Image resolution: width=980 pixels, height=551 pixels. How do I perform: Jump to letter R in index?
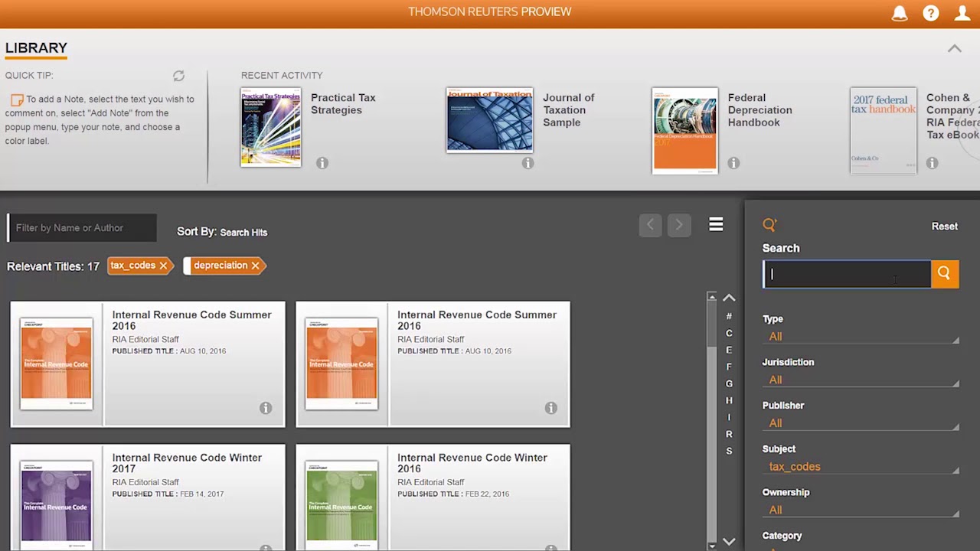pyautogui.click(x=729, y=434)
